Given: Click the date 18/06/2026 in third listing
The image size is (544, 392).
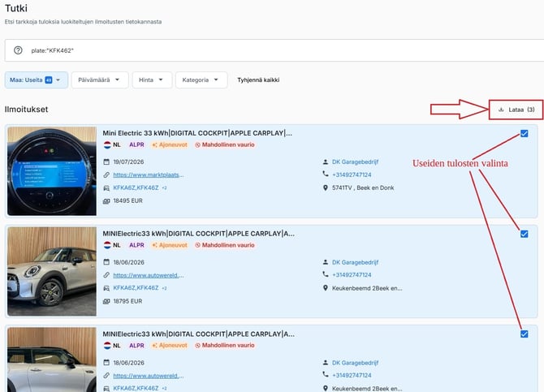Looking at the screenshot, I should click(x=129, y=363).
